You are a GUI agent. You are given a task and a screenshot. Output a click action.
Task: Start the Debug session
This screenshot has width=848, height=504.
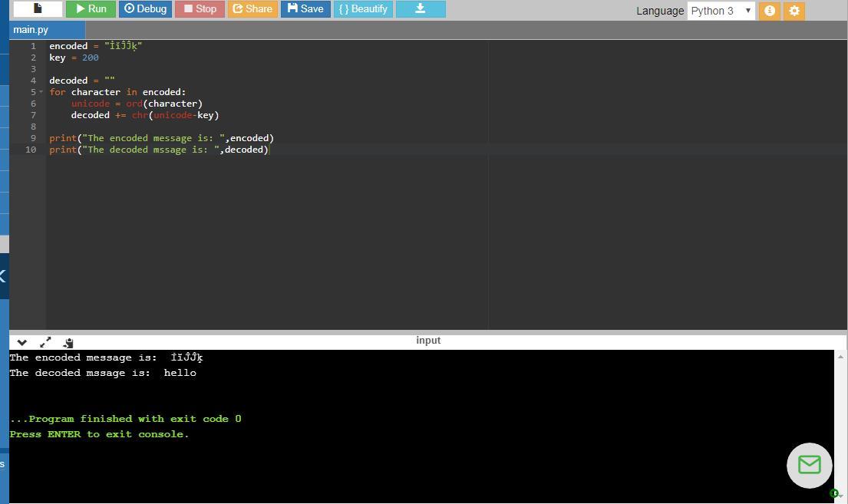[x=145, y=9]
